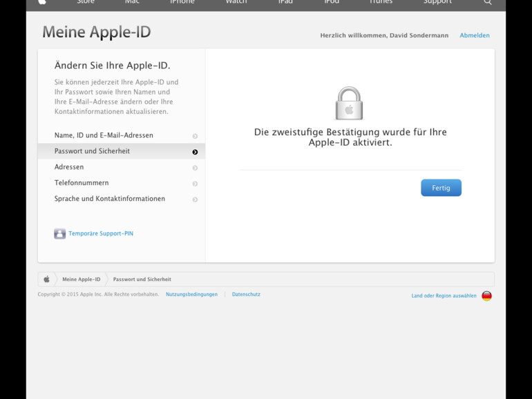Select Adressen in the sidebar
This screenshot has width=532, height=399.
(122, 167)
